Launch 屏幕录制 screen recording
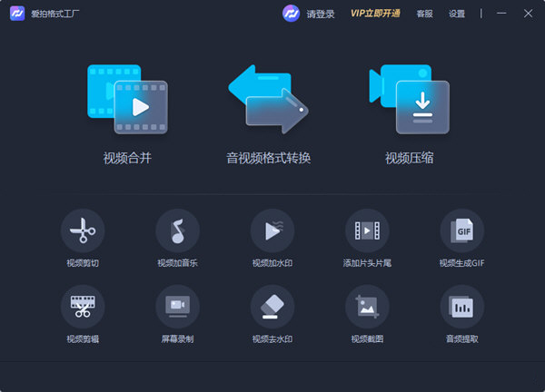 pos(177,307)
